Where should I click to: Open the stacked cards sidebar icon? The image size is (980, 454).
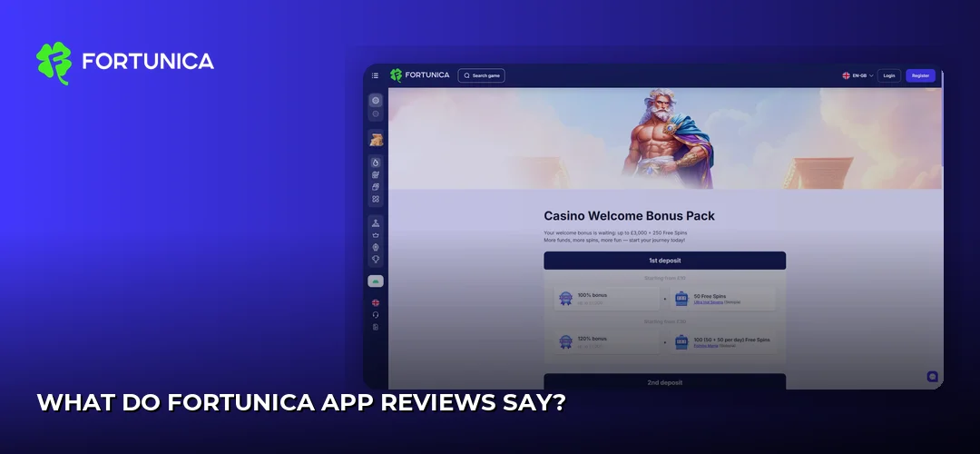point(376,187)
